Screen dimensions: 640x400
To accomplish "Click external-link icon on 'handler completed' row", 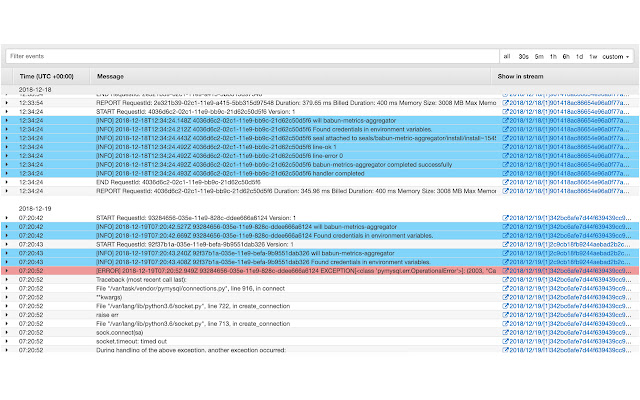I will coord(505,173).
